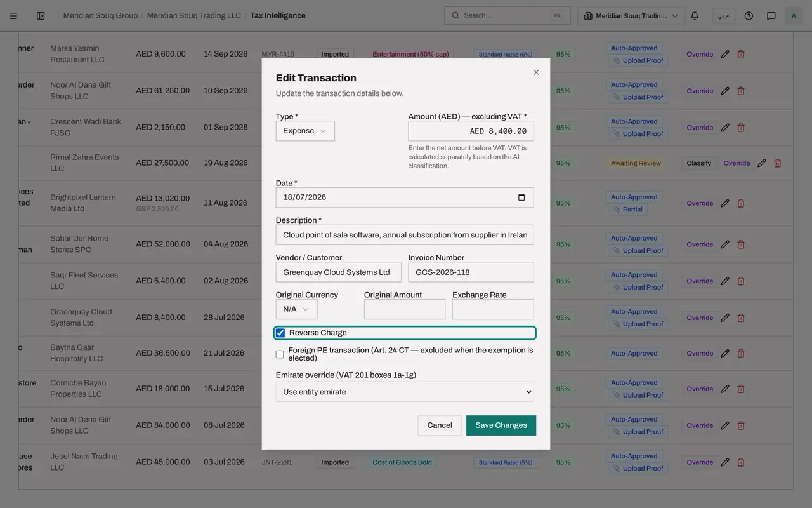This screenshot has height=508, width=812.
Task: Toggle the sidebar panel icon
Action: pos(41,16)
